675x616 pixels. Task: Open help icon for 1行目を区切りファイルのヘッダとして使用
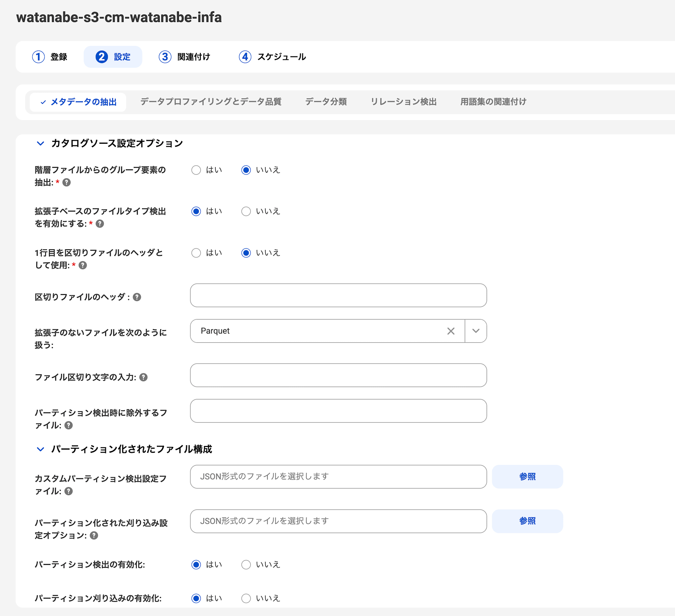point(83,265)
